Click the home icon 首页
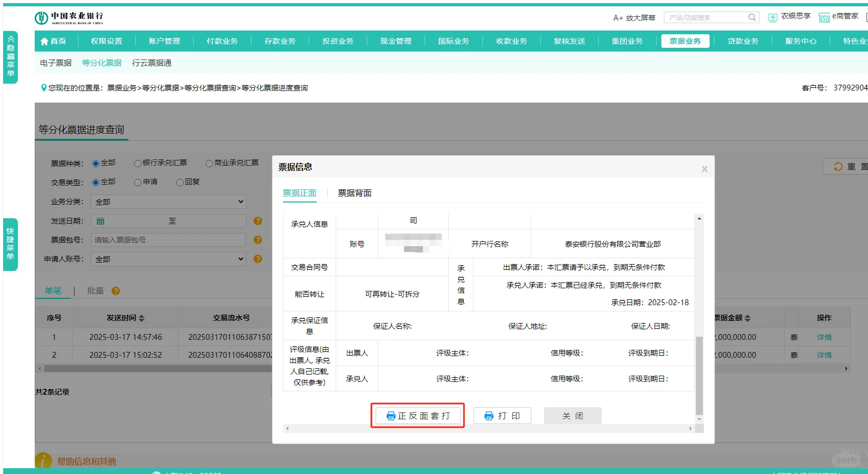The width and height of the screenshot is (868, 474). [x=44, y=41]
